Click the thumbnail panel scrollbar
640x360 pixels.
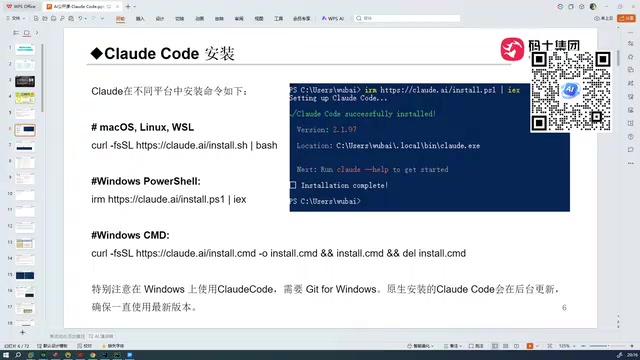[42, 78]
